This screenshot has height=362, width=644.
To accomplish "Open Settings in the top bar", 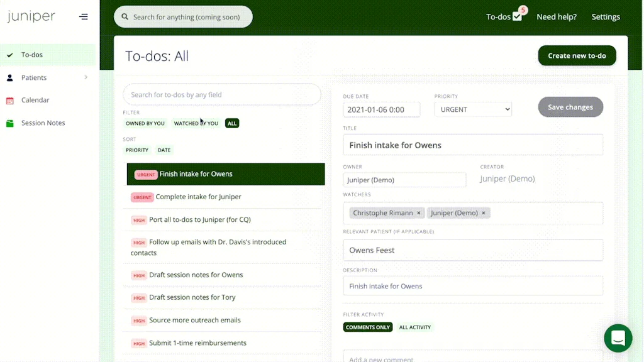I will (x=606, y=17).
